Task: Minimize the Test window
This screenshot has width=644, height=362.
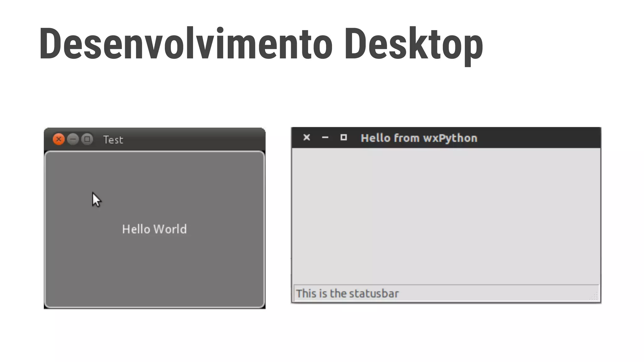Action: tap(73, 139)
